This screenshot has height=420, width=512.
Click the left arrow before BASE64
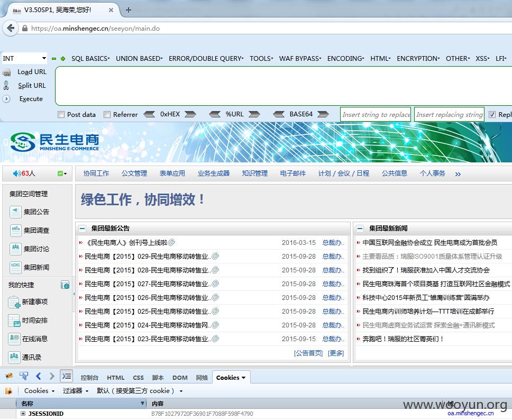(279, 114)
